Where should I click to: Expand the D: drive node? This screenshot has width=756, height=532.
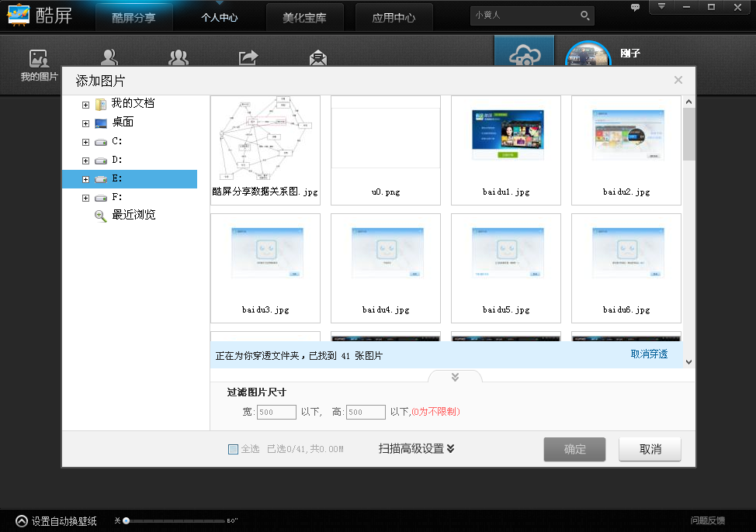click(x=85, y=161)
